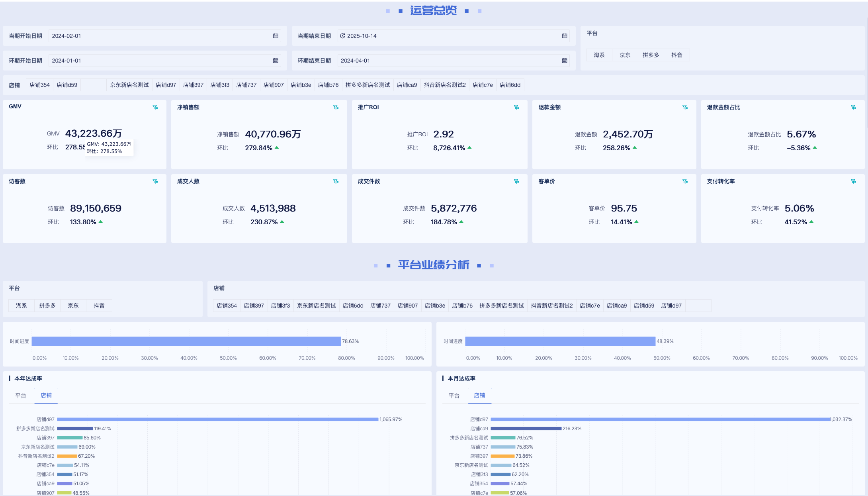Open the 环期开始日期 date picker field
This screenshot has height=496, width=868.
[159, 61]
